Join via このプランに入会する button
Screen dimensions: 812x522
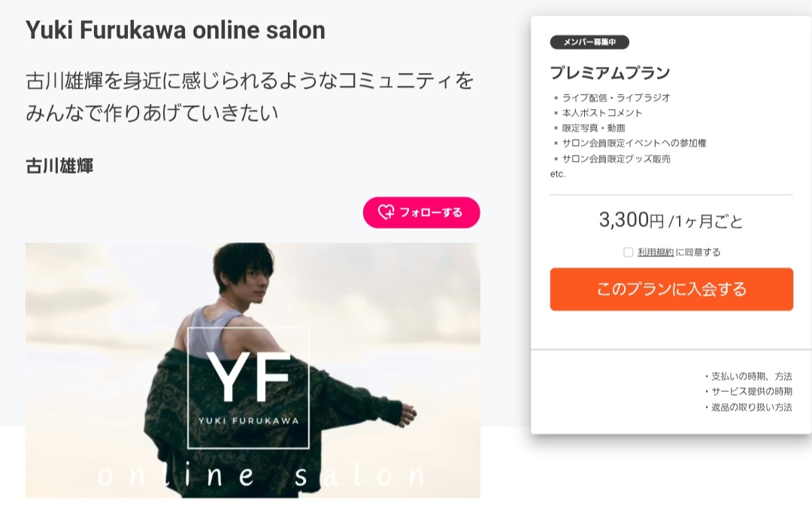(x=671, y=289)
